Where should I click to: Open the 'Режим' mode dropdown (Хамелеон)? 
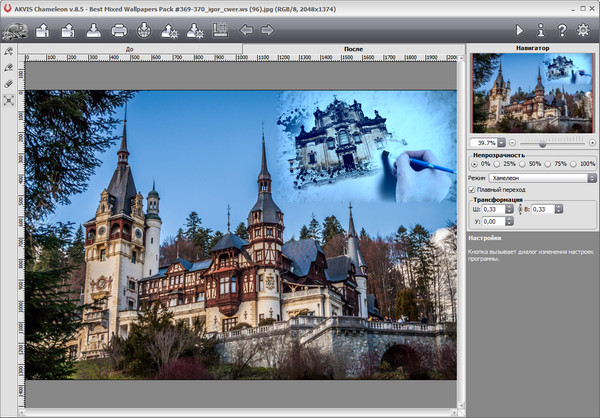tap(541, 177)
